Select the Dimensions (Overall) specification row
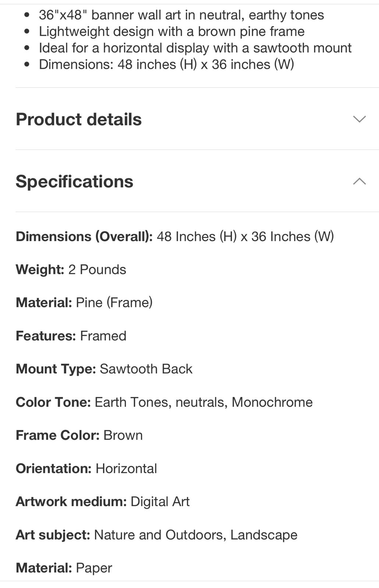The width and height of the screenshot is (379, 588). click(175, 236)
